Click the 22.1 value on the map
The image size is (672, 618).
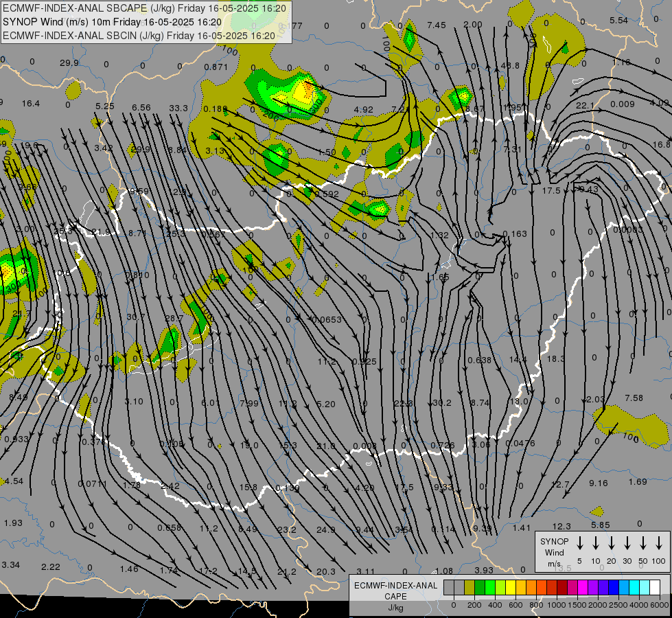(x=585, y=106)
